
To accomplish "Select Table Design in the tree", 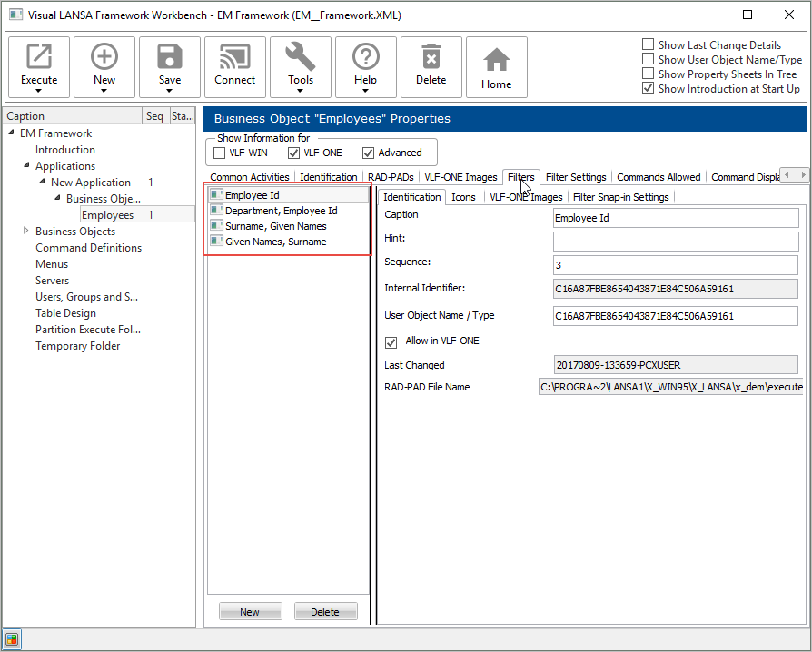I will (65, 312).
